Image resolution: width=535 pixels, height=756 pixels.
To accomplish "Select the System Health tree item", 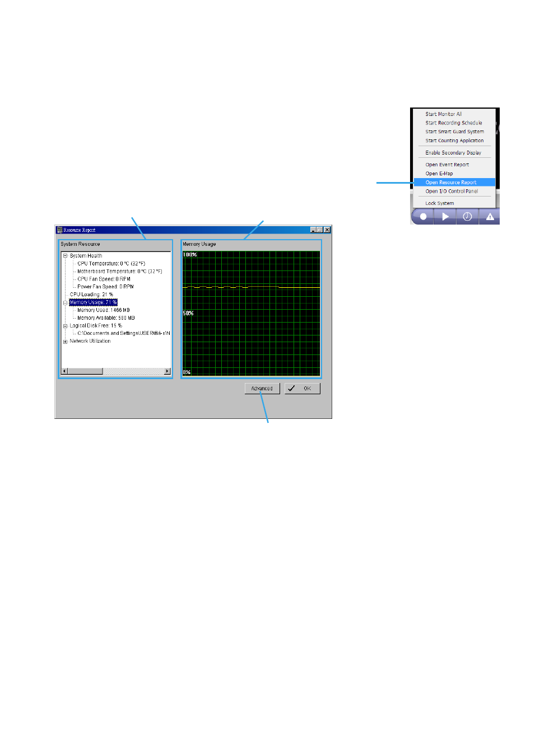I will coord(86,256).
